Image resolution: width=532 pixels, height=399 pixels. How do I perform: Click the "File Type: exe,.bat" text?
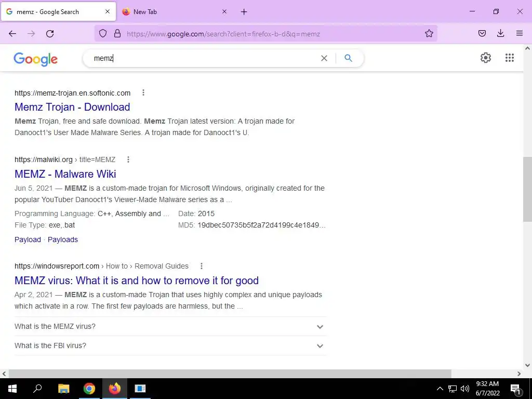[45, 225]
